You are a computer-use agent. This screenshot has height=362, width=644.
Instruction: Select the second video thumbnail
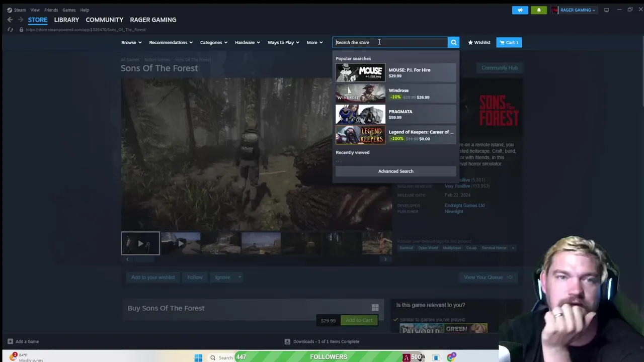click(x=181, y=243)
